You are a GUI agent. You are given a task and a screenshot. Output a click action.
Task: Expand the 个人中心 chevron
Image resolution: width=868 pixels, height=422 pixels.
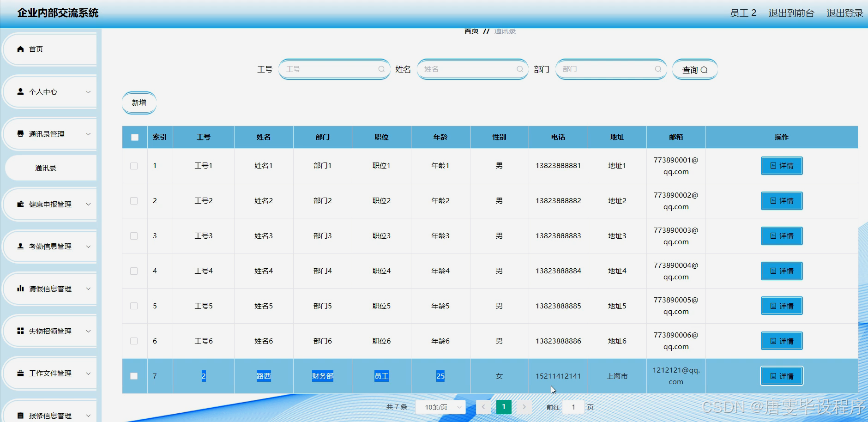88,92
